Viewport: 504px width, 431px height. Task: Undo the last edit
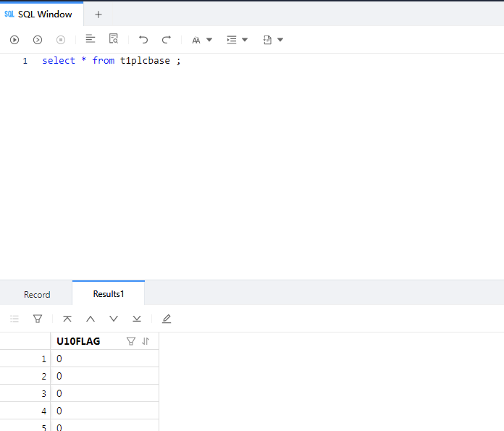tap(143, 40)
